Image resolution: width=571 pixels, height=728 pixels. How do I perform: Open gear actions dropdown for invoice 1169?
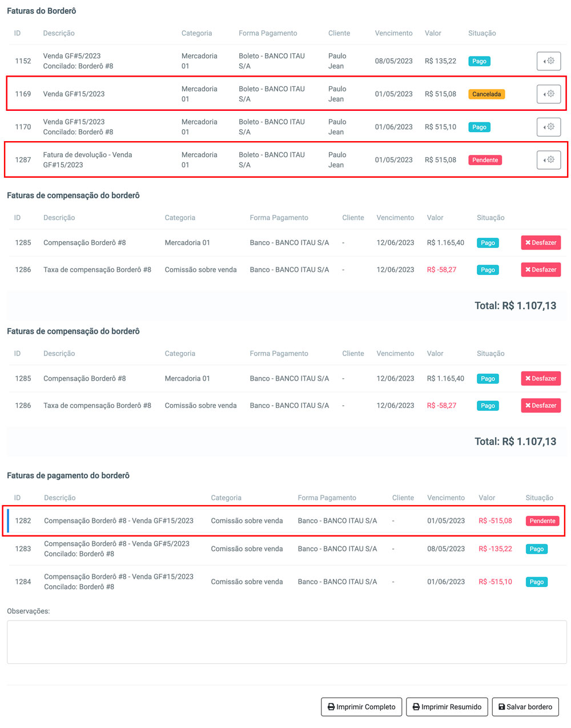(549, 94)
